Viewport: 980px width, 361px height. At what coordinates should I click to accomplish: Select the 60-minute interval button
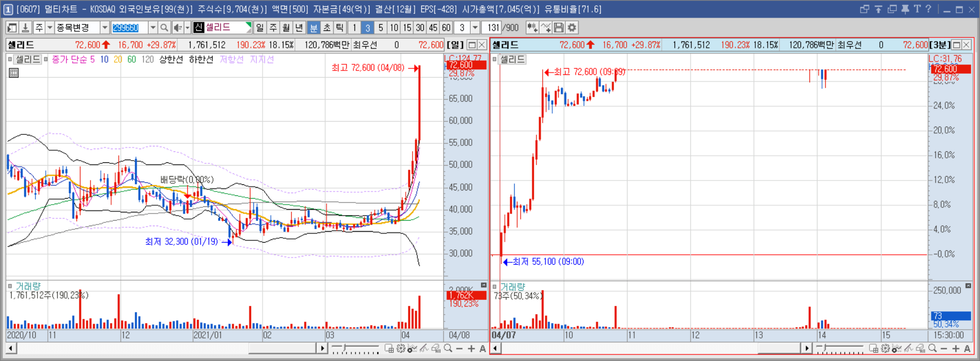[x=446, y=28]
